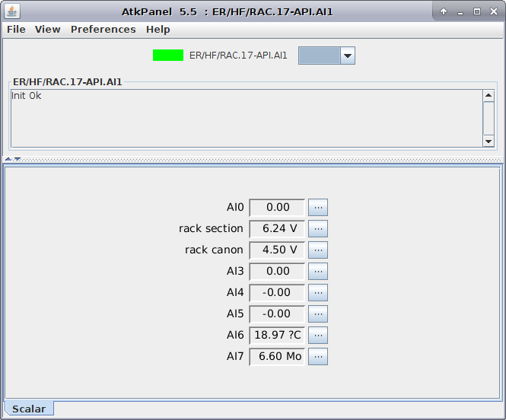Viewport: 506px width, 420px height.
Task: Open the rack canon details button
Action: pyautogui.click(x=318, y=250)
